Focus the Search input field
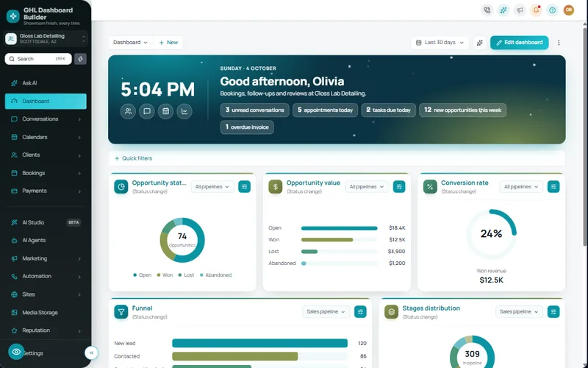588x368 pixels. [38, 59]
